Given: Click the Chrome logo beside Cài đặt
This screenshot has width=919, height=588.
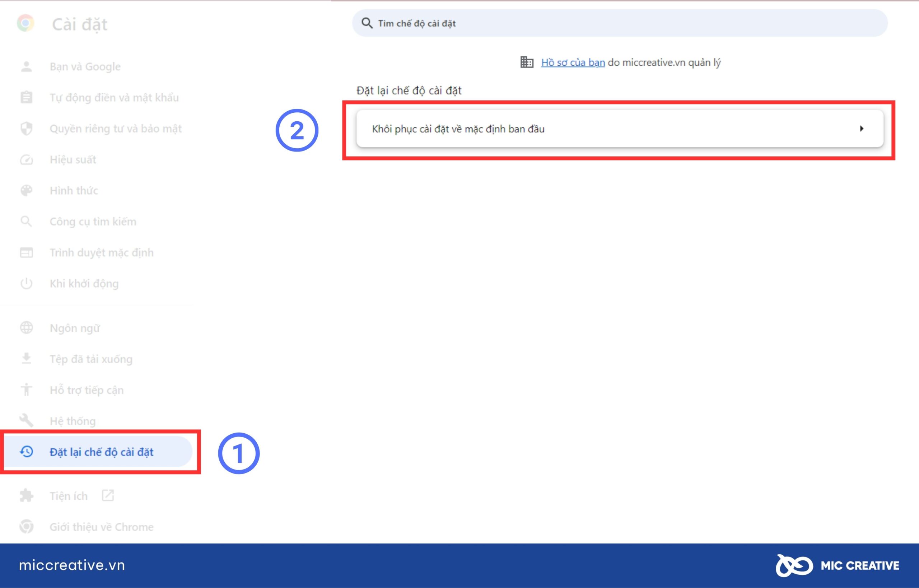Looking at the screenshot, I should pyautogui.click(x=25, y=23).
